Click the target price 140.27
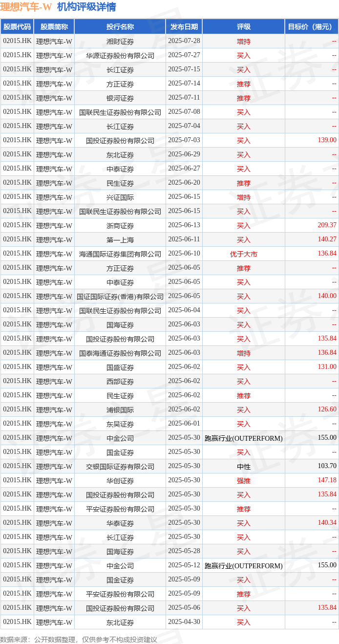The image size is (339, 644). [327, 239]
